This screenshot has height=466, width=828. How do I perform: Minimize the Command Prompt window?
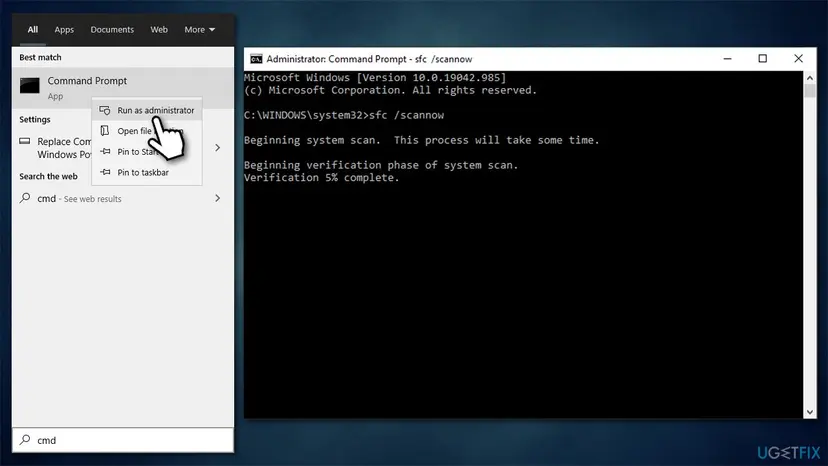tap(728, 59)
